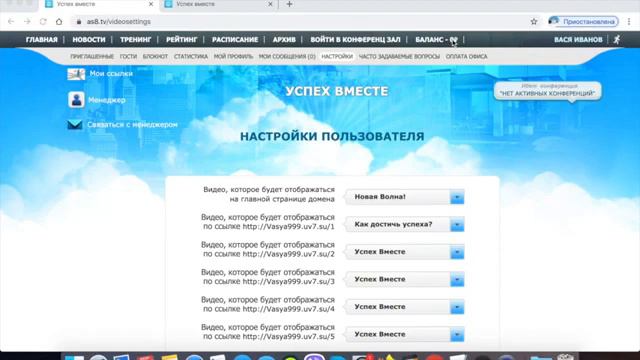The width and height of the screenshot is (640, 360).
Task: Open the РЕЙТИНГ menu item
Action: coord(182,40)
